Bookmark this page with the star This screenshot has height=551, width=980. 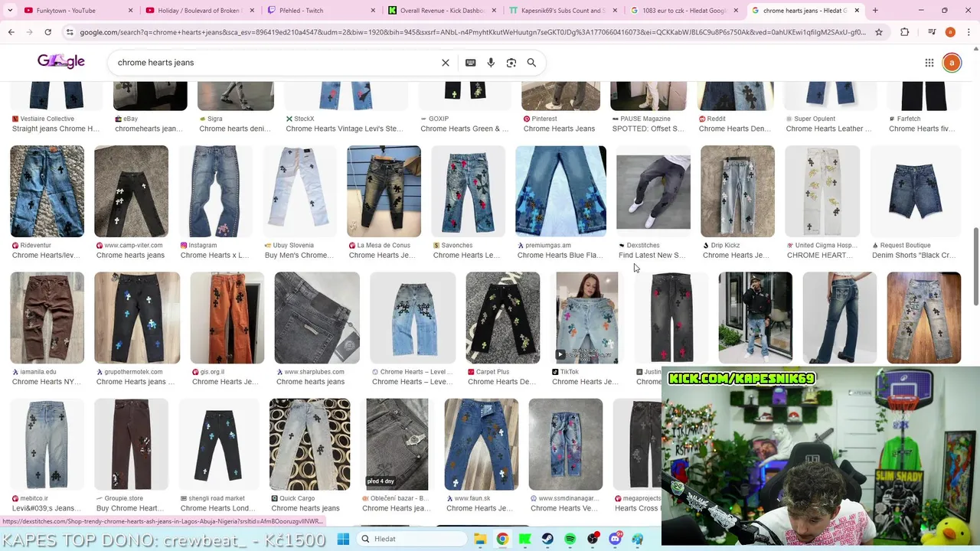tap(879, 32)
